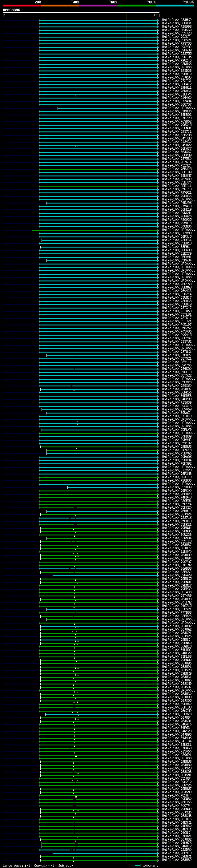Click the =100char. scale legend
The width and height of the screenshot is (197, 868).
pyautogui.click(x=147, y=865)
